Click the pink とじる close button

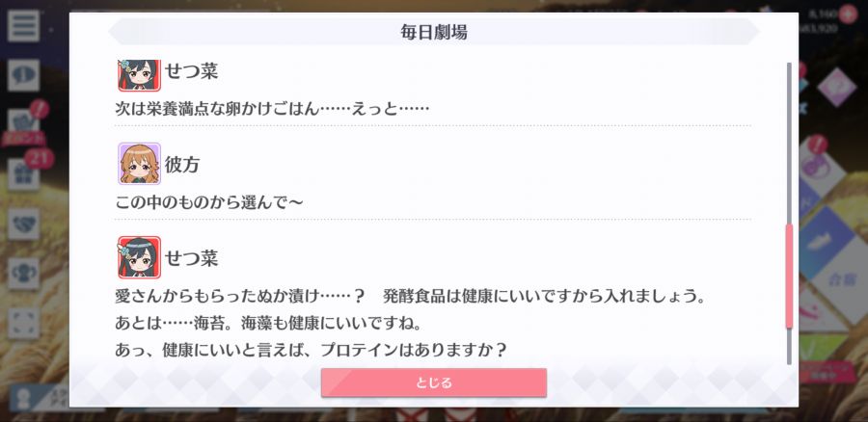click(x=433, y=382)
